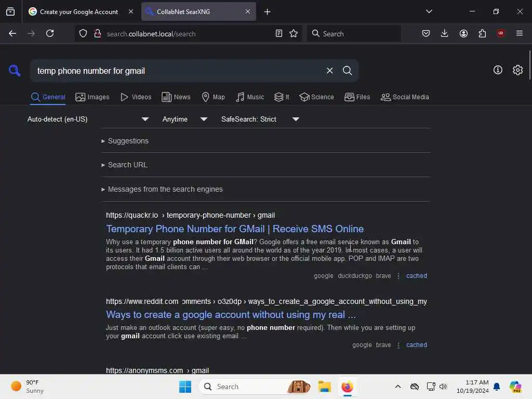Close the CollabNet SearXNG tab
The image size is (532, 399).
click(248, 11)
